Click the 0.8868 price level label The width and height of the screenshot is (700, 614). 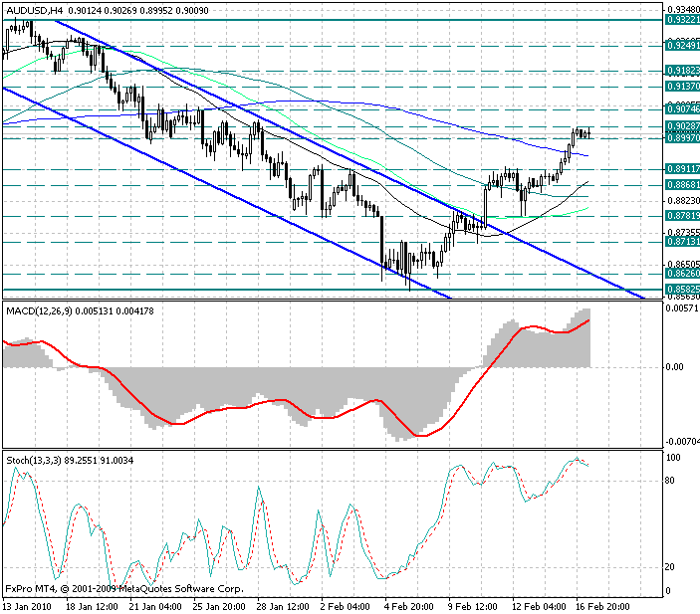pos(682,185)
